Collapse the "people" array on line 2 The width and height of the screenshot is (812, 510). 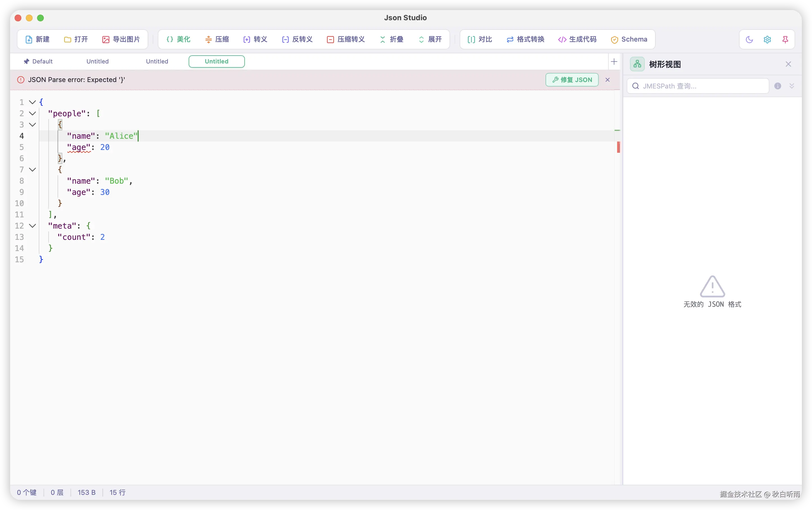[x=32, y=113]
